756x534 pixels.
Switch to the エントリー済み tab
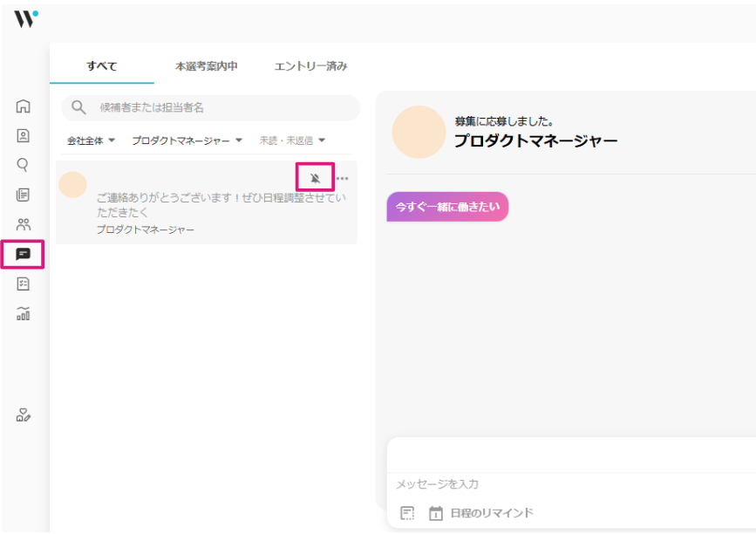coord(310,66)
